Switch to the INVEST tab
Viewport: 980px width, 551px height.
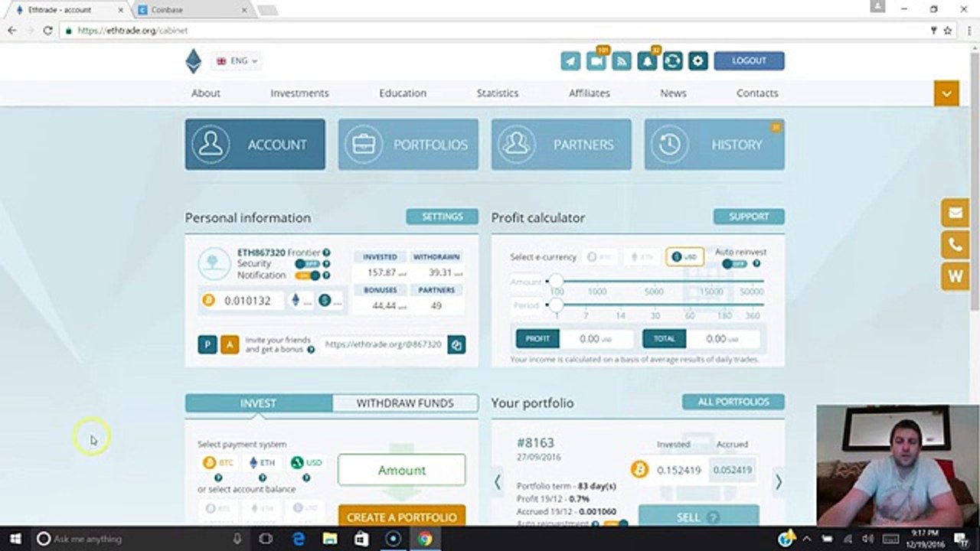(258, 403)
